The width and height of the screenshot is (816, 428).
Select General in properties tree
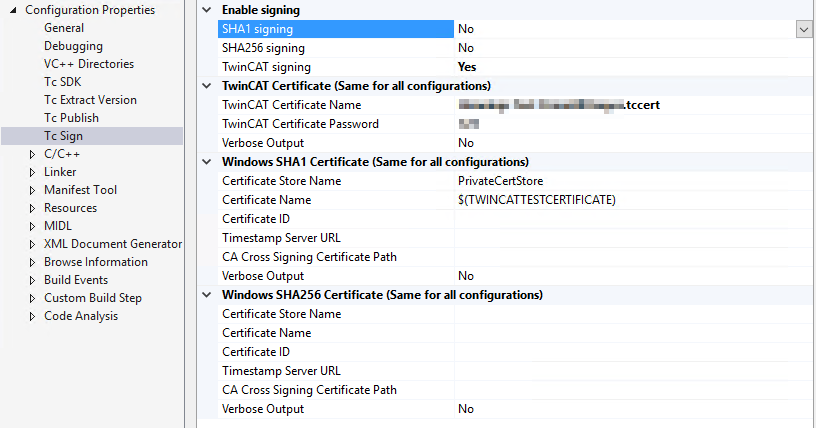(64, 28)
